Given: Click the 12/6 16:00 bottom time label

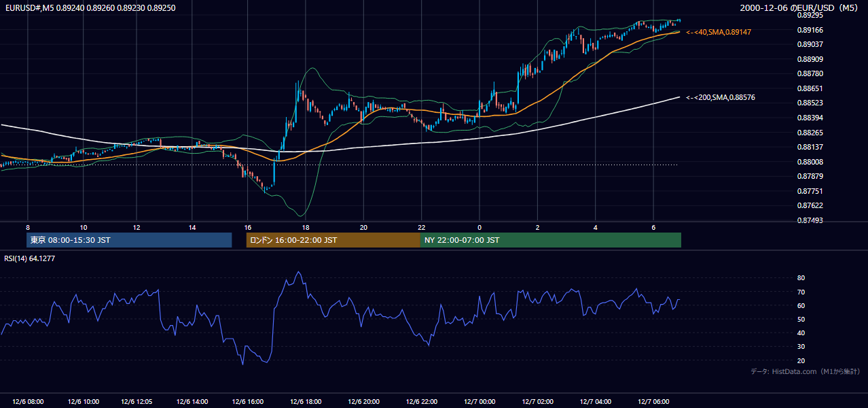Looking at the screenshot, I should tap(247, 402).
